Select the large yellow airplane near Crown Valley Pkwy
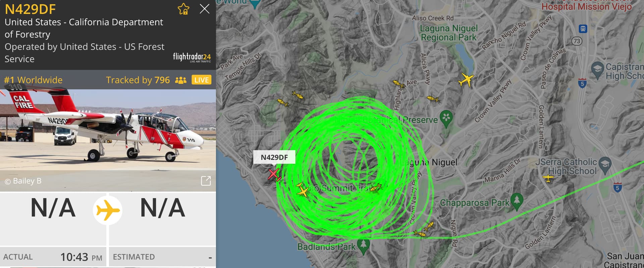 click(x=466, y=80)
